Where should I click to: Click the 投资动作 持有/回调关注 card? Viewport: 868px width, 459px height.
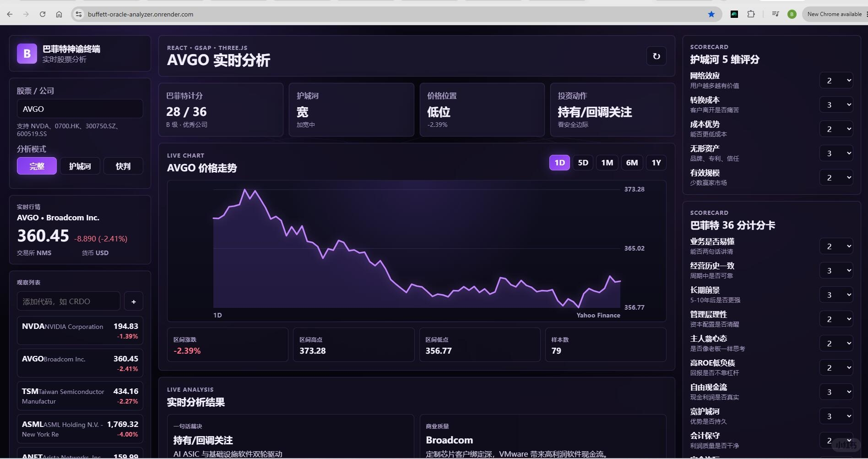pos(613,109)
